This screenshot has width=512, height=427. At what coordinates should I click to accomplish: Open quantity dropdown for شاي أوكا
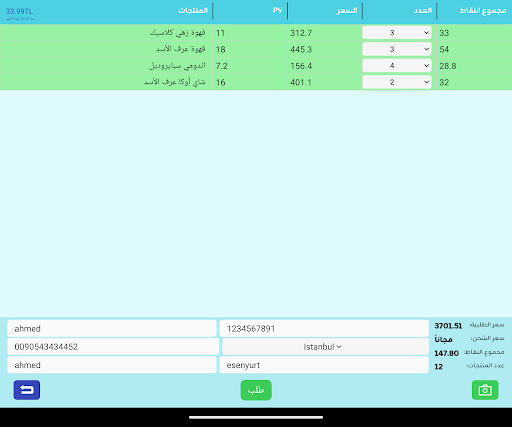point(397,82)
